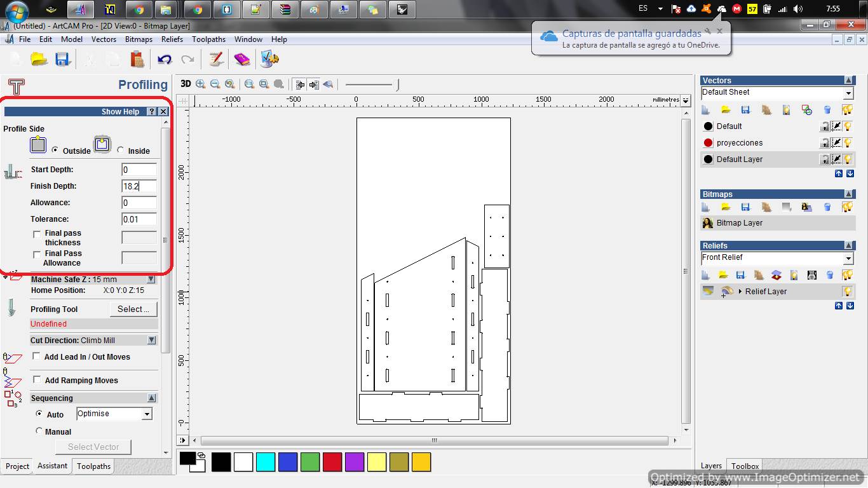Click the Mona Lisa bitmap import icon in Bitmaps toolbar
Screen dimensions: 868x488
pos(806,207)
